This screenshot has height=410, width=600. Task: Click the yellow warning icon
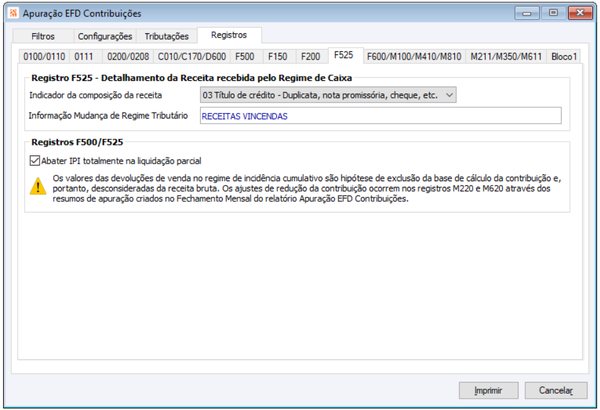(x=38, y=186)
